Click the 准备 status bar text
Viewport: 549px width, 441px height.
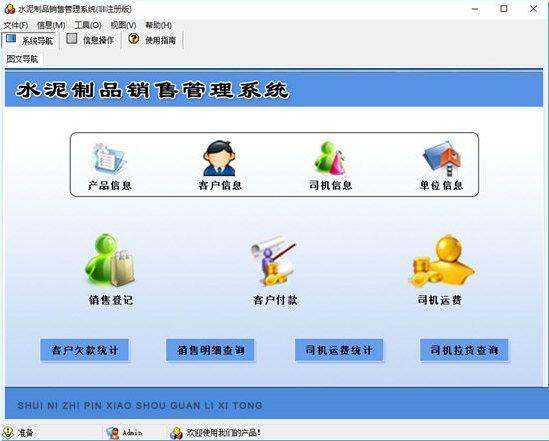tap(26, 433)
